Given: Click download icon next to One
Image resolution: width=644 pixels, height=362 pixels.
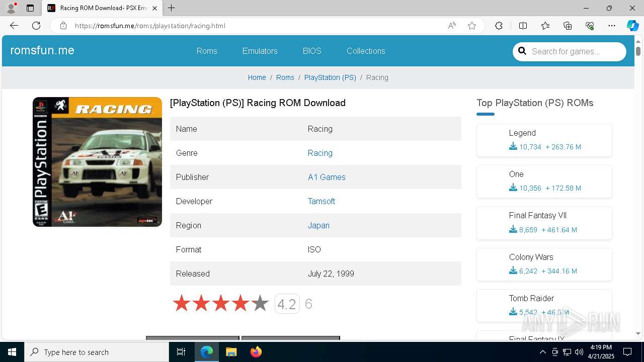Looking at the screenshot, I should tap(513, 188).
